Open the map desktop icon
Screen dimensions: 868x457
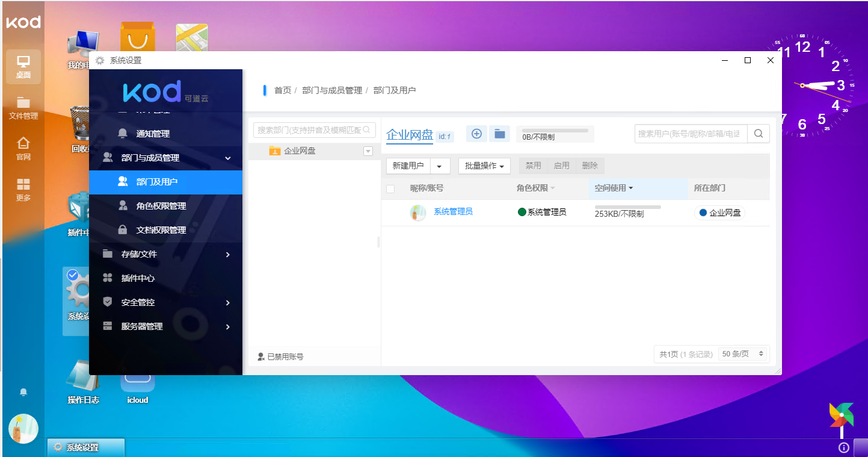[x=192, y=37]
